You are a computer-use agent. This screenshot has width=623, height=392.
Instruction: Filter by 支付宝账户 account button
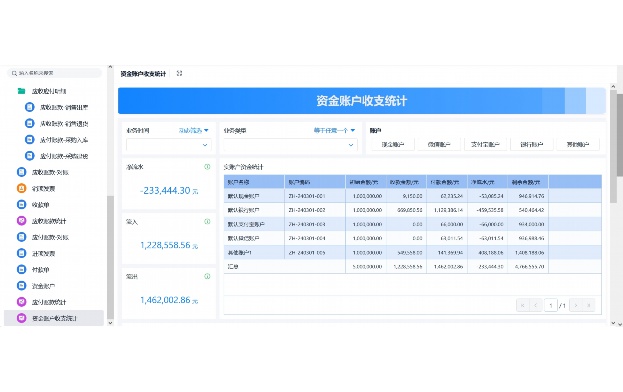(485, 145)
